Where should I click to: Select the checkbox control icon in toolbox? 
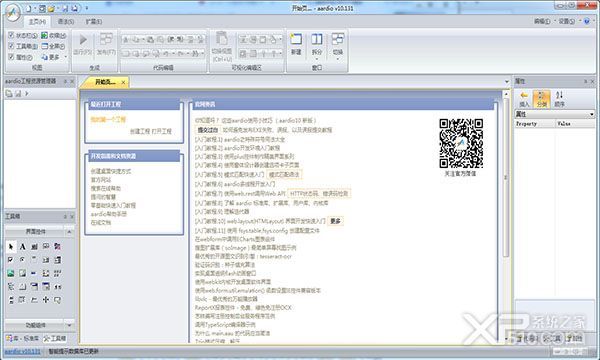(11, 260)
